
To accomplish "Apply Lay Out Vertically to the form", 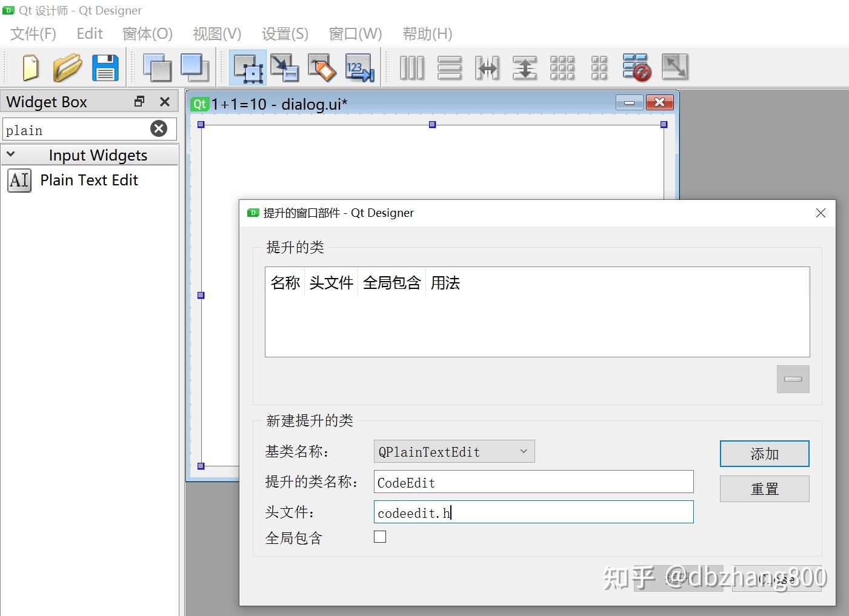I will pyautogui.click(x=449, y=67).
